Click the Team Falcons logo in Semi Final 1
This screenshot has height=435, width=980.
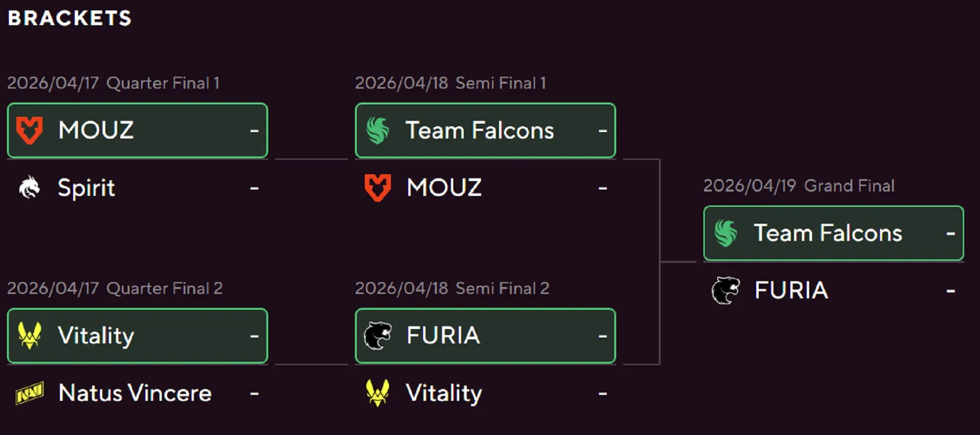[x=378, y=130]
